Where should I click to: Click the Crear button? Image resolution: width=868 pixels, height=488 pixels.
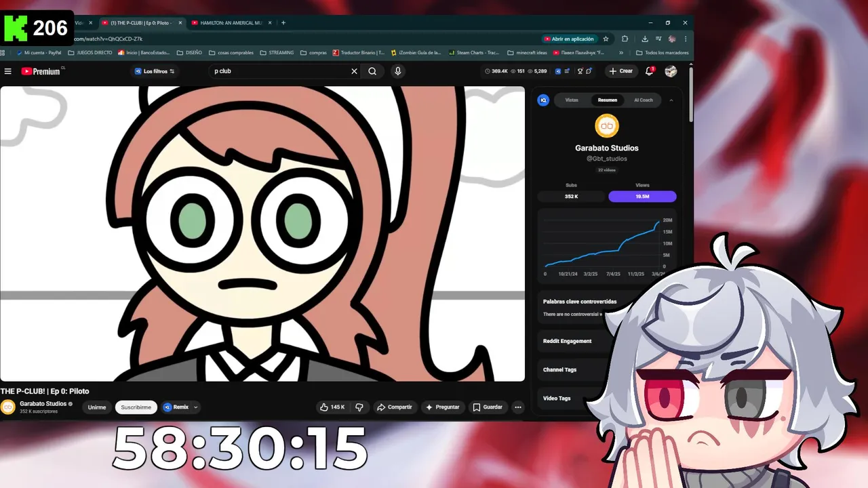621,71
